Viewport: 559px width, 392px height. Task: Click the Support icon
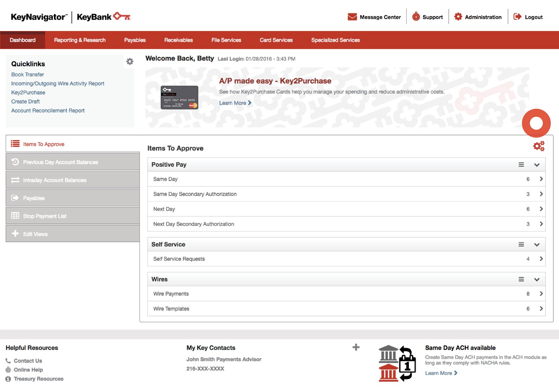(416, 17)
